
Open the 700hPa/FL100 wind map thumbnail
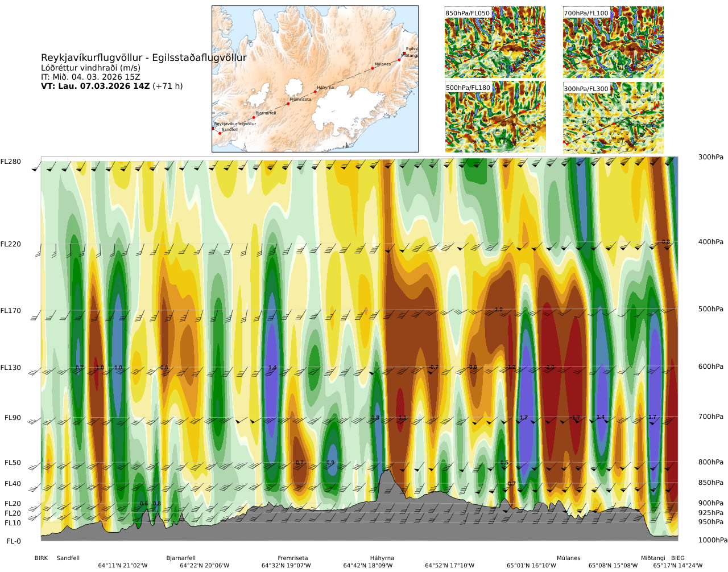pyautogui.click(x=613, y=42)
